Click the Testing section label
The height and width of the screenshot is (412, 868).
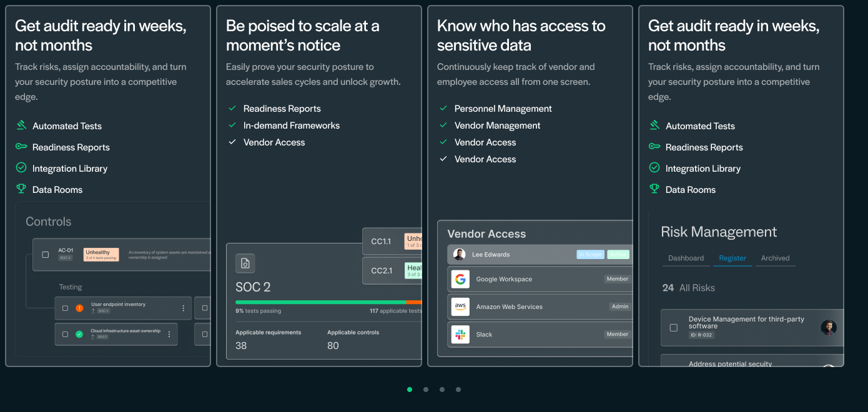pyautogui.click(x=70, y=287)
